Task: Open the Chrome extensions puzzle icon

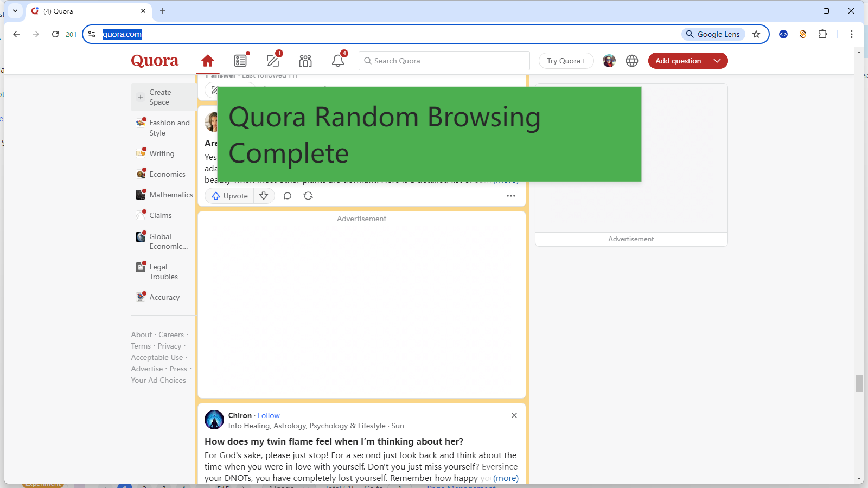Action: (x=823, y=34)
